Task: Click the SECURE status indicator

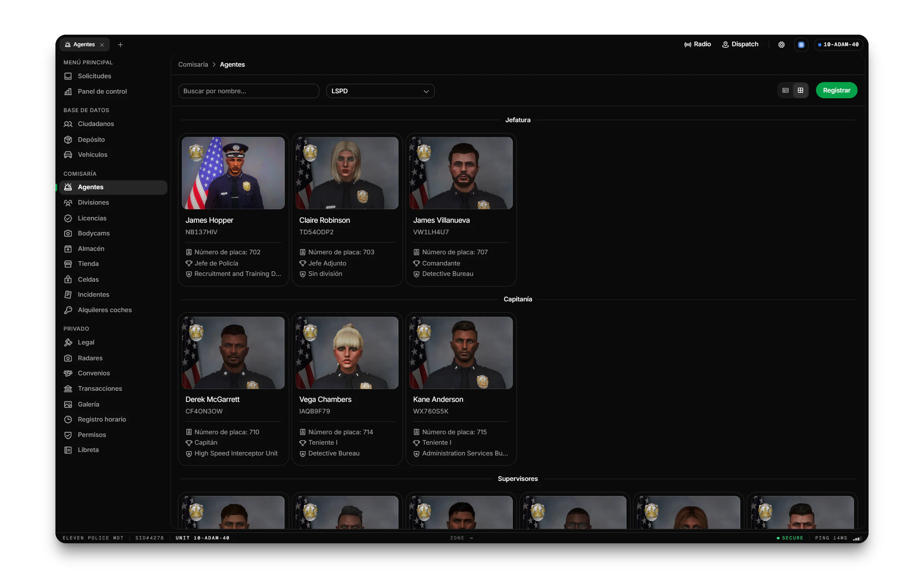Action: pos(790,538)
